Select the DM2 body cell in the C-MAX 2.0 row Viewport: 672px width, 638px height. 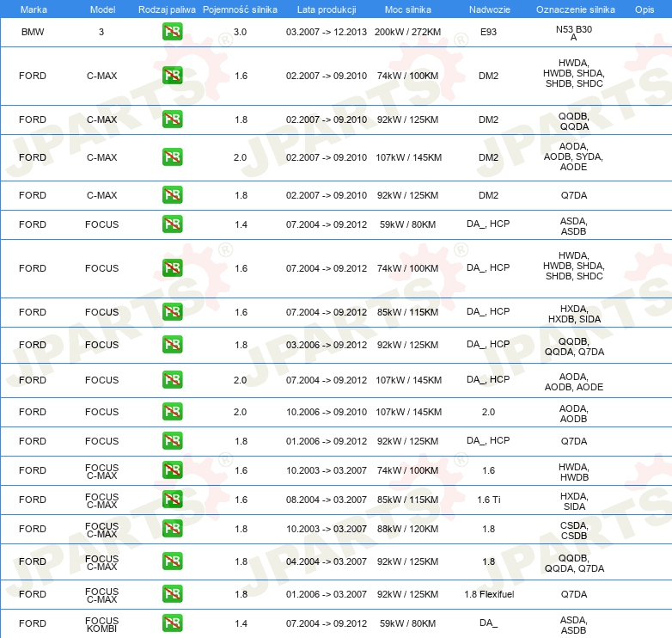click(488, 157)
